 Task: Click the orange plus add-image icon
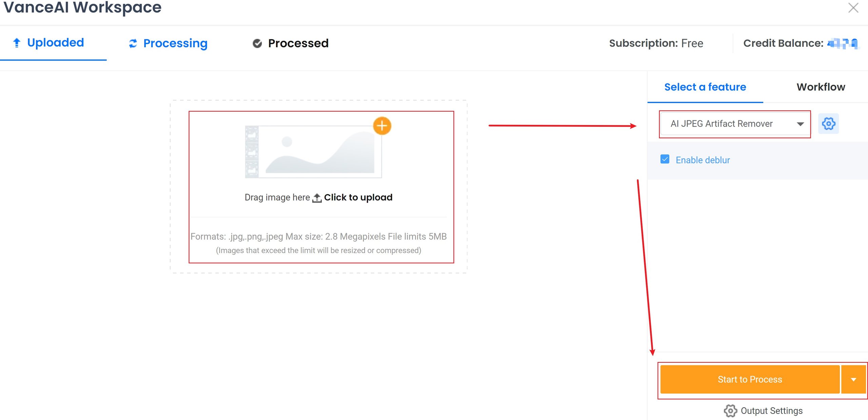pos(382,126)
